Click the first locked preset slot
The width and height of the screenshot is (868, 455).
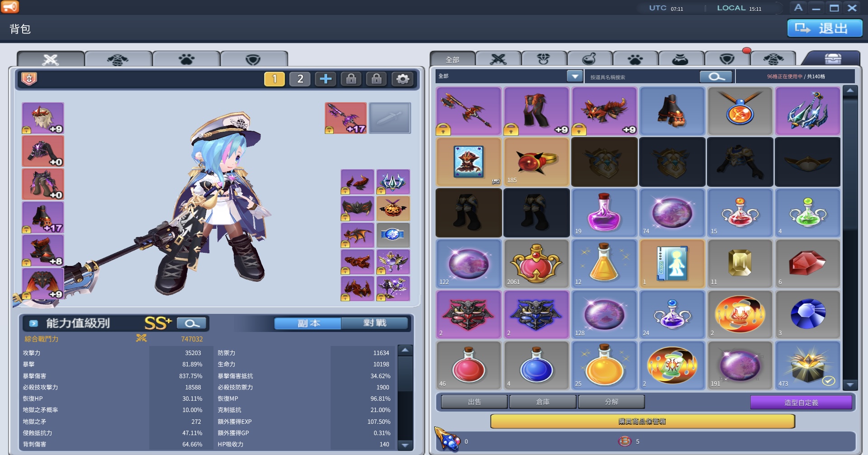tap(351, 79)
